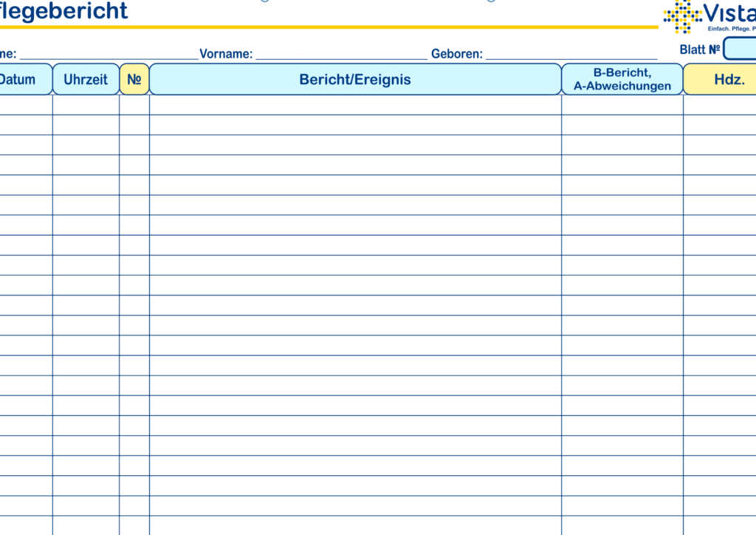Click the Geboren blank input line
The height and width of the screenshot is (535, 756).
(x=571, y=54)
